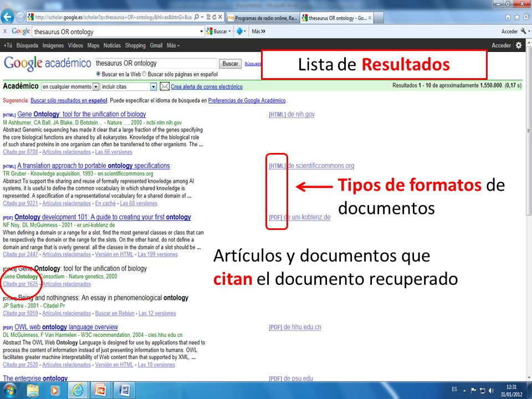The width and height of the screenshot is (532, 399).
Task: Open 'Ontology development 101' result link
Action: point(103,217)
